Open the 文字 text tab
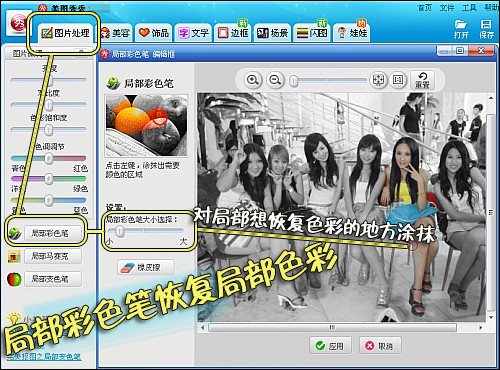The image size is (500, 370). [x=193, y=33]
